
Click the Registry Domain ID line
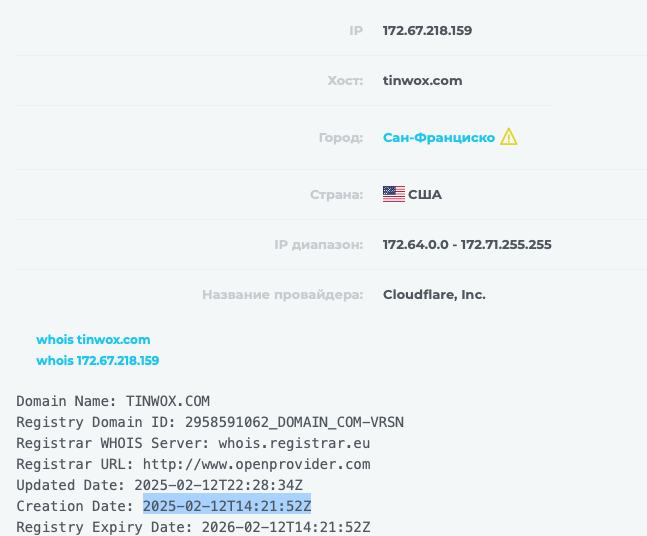coord(209,422)
